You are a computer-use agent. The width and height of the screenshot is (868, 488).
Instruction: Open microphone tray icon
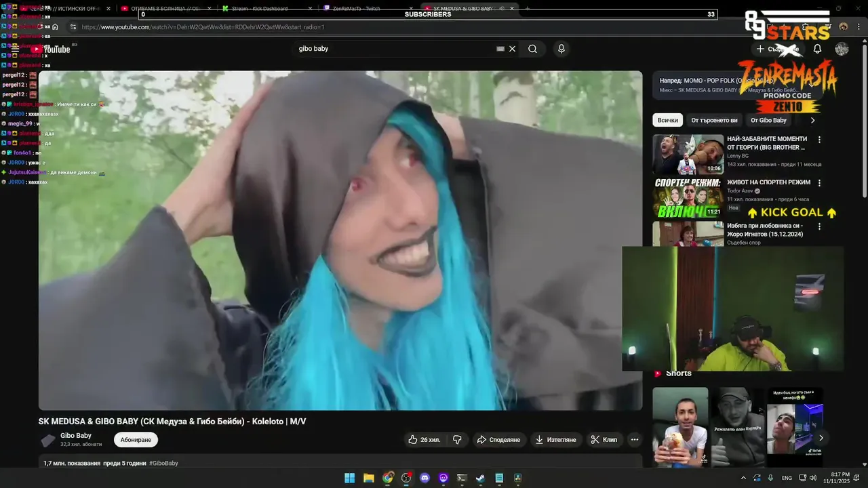coord(770,478)
